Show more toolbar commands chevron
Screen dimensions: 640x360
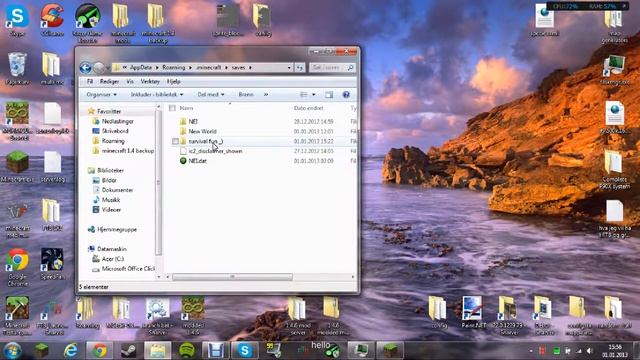click(x=266, y=95)
